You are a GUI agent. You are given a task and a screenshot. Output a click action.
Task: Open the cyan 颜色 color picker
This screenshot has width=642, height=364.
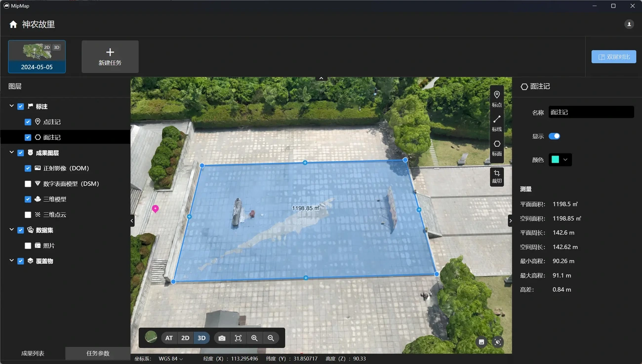point(560,160)
